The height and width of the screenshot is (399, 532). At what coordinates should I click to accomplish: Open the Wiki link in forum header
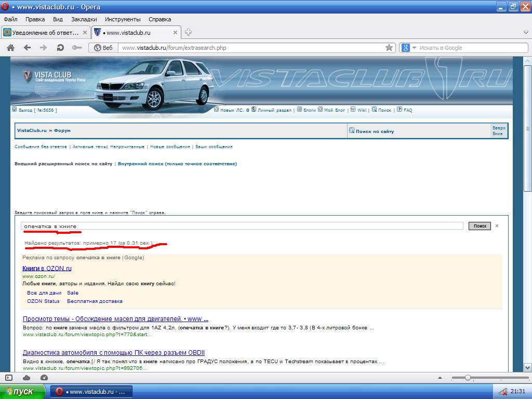click(x=361, y=110)
